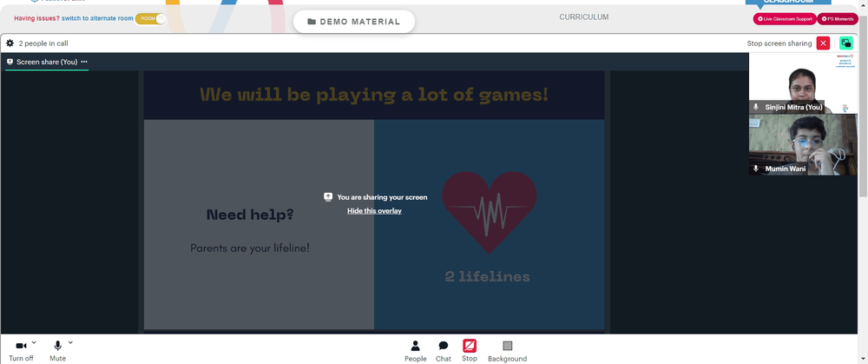Open call settings gear icon

click(10, 43)
